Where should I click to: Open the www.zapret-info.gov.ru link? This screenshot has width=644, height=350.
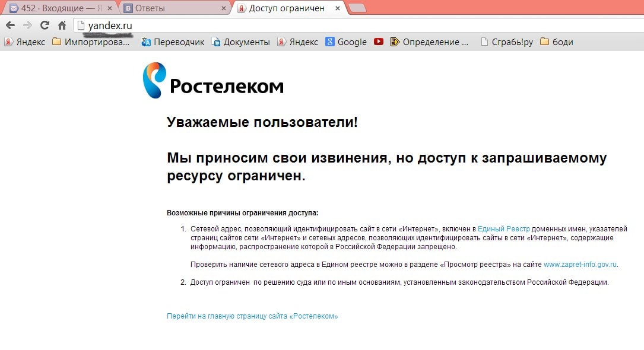tap(580, 265)
